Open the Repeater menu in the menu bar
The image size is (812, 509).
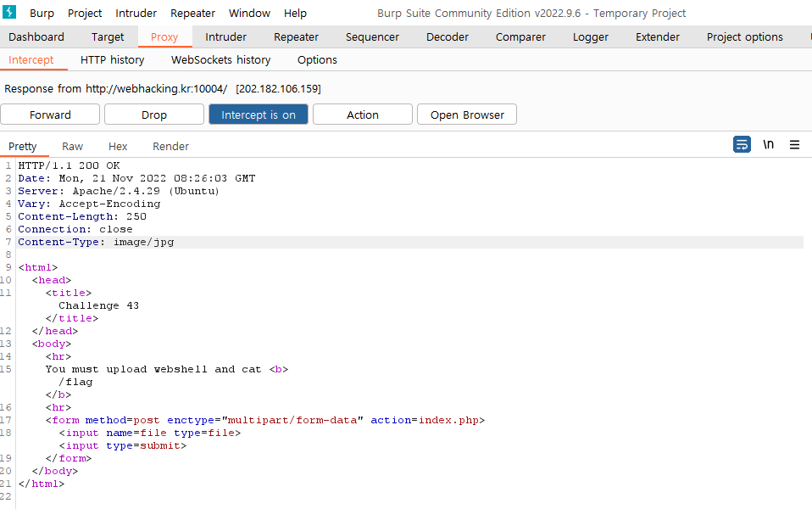(192, 13)
